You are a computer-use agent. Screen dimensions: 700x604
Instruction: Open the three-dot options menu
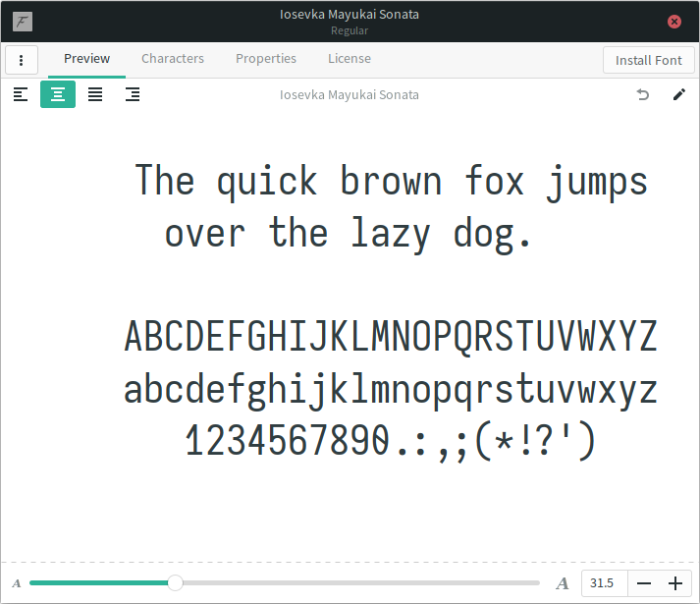click(21, 60)
